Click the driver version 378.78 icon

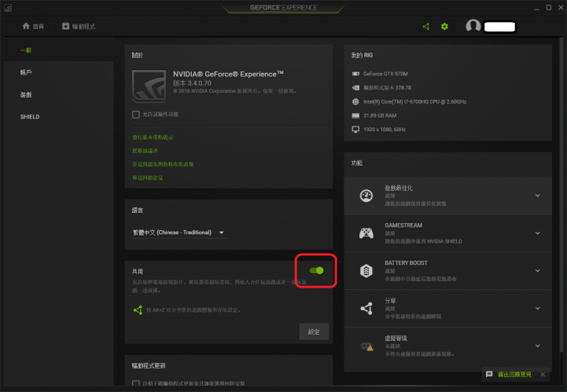tap(355, 88)
